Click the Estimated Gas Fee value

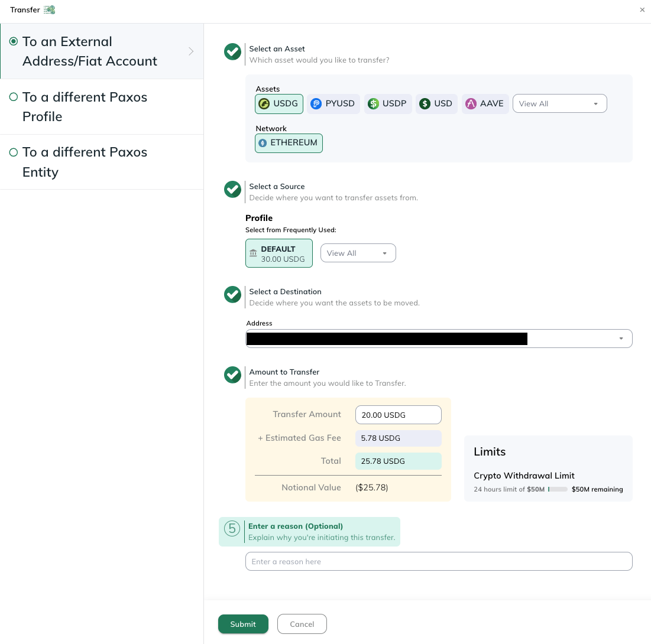[398, 438]
